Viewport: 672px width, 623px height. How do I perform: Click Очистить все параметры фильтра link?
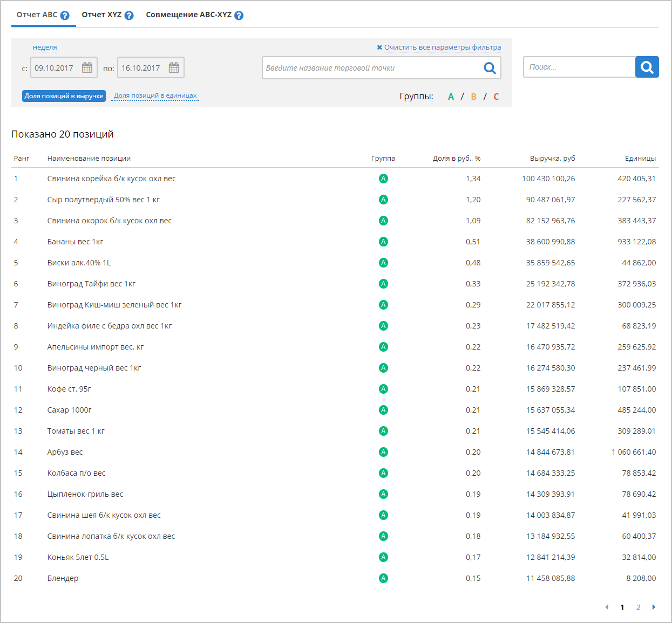(x=442, y=47)
